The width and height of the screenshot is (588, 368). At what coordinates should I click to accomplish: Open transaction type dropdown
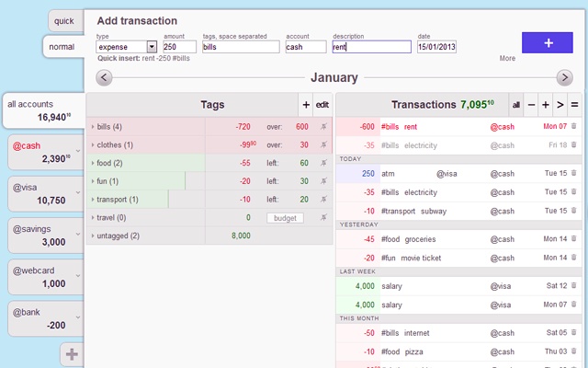152,47
